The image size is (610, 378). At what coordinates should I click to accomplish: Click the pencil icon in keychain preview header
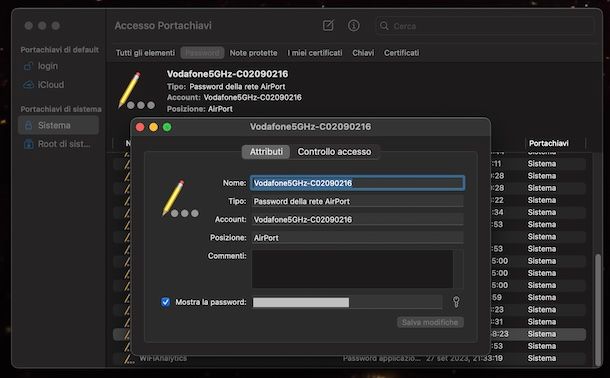(x=136, y=90)
